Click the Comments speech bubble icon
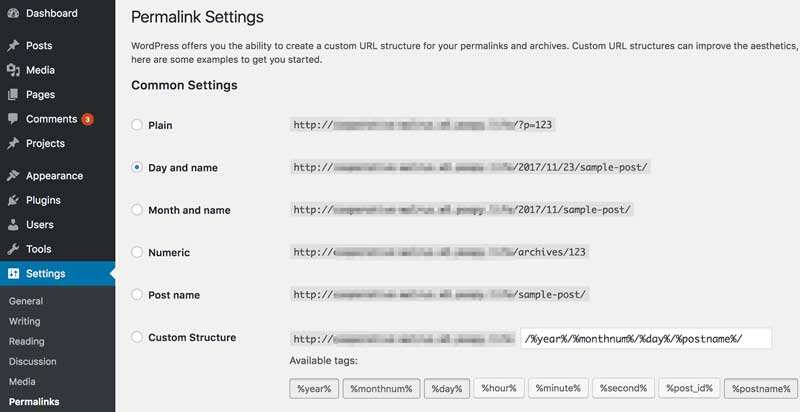Image resolution: width=800 pixels, height=412 pixels. pyautogui.click(x=13, y=119)
